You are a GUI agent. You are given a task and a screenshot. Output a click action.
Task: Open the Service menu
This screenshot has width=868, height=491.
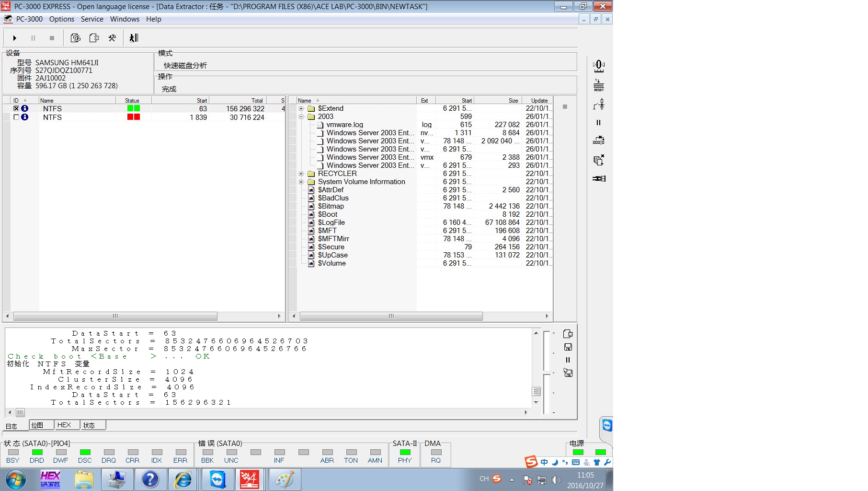point(92,19)
